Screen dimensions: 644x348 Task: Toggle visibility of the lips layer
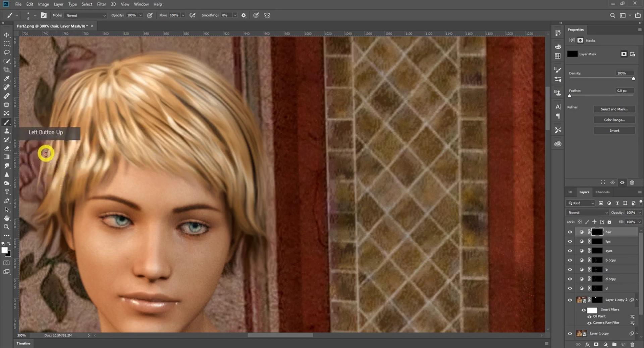(x=570, y=241)
